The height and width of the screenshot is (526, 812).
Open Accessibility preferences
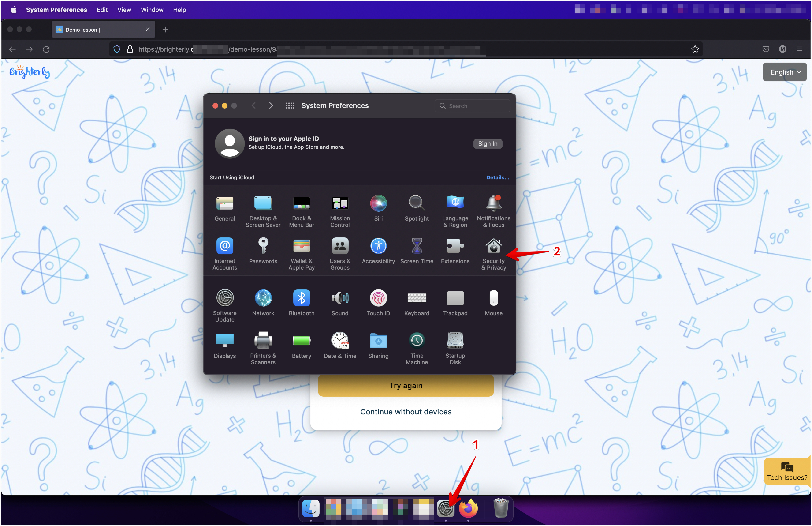click(378, 251)
